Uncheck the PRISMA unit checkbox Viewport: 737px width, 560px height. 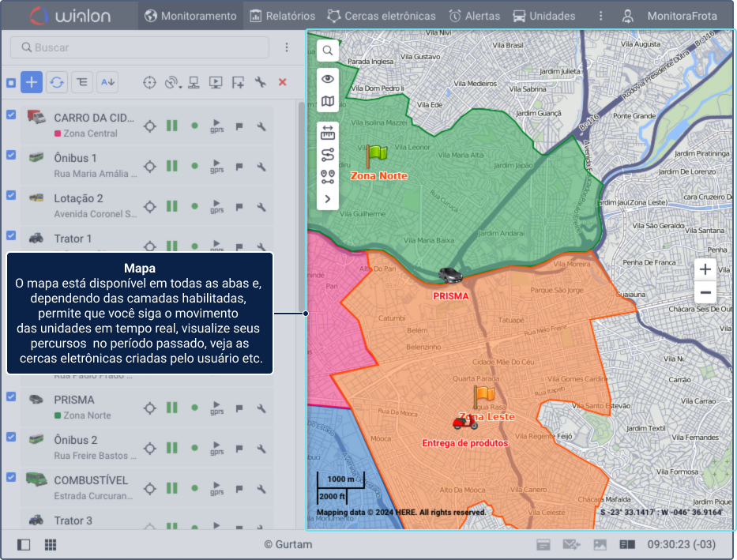click(x=11, y=397)
